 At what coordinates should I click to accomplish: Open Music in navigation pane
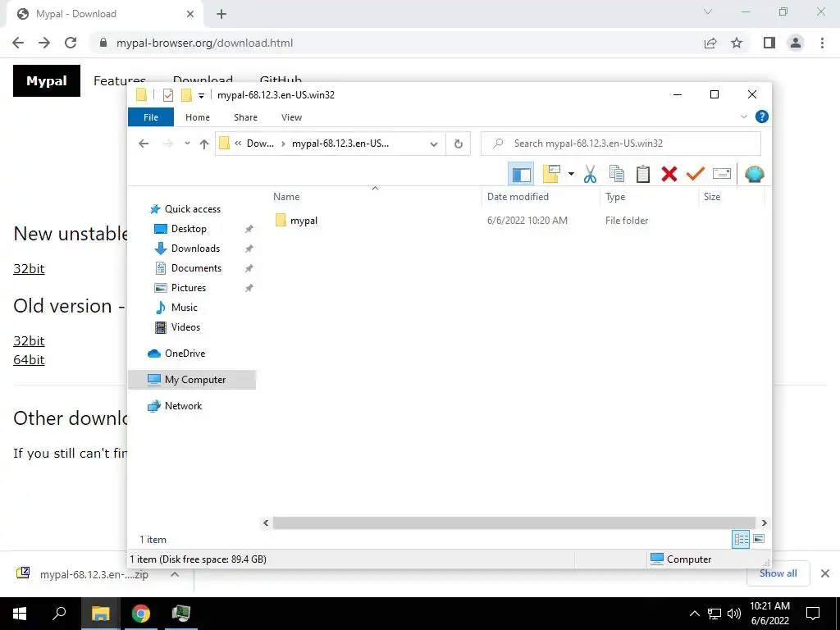point(185,308)
